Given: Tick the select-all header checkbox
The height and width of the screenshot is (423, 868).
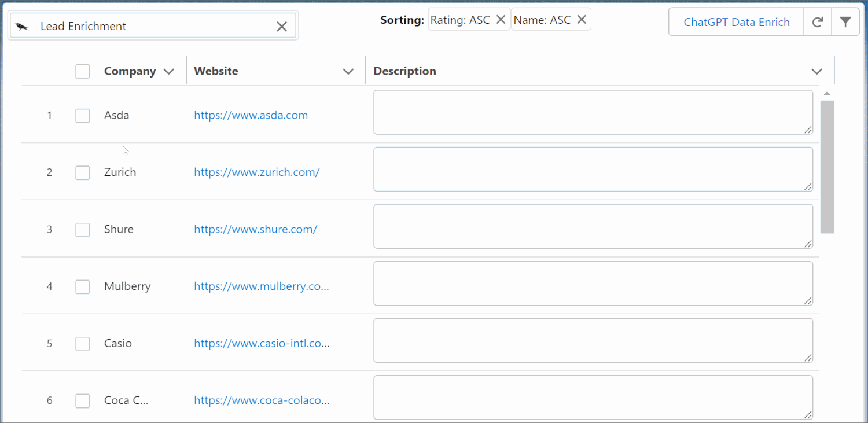Looking at the screenshot, I should coord(83,71).
